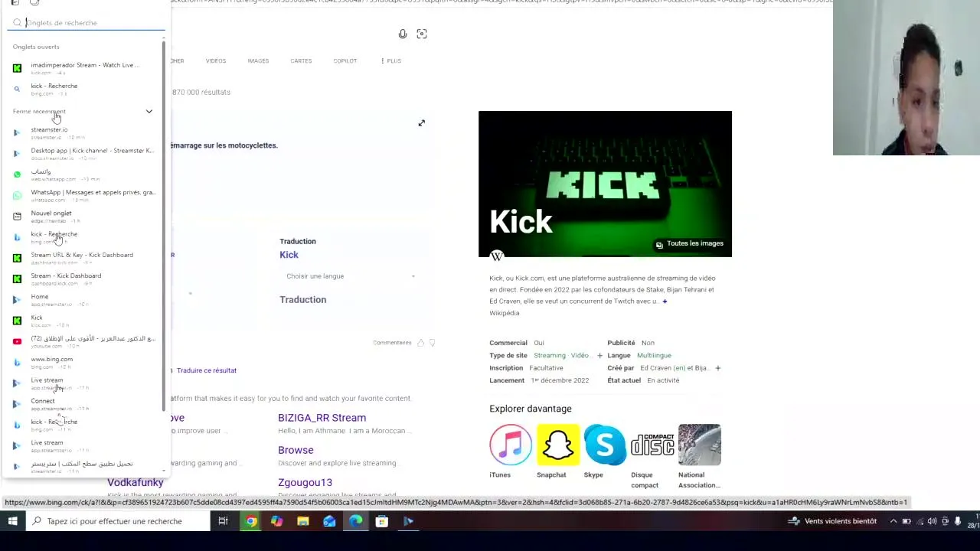Open File Explorer from the taskbar
Screen dimensions: 980x551
tap(303, 521)
